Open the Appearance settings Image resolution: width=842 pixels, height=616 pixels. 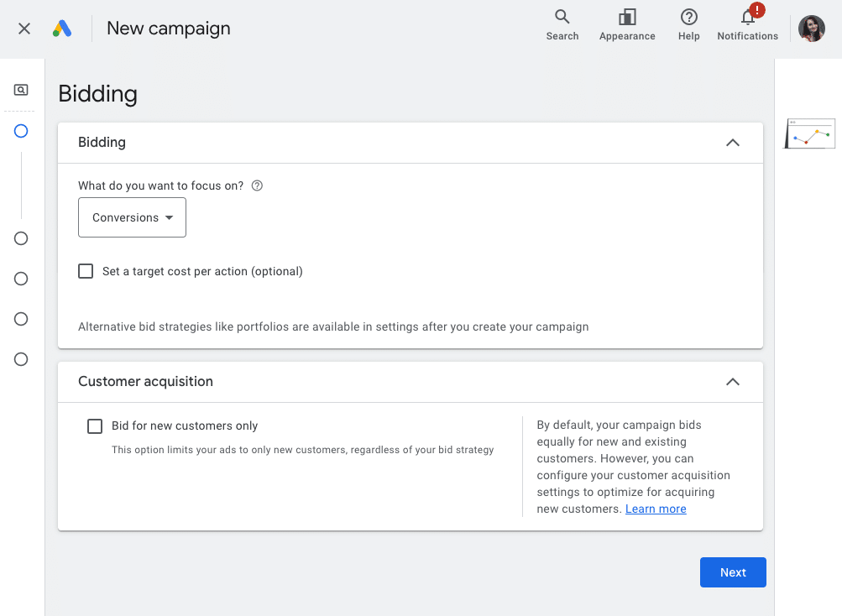click(627, 25)
